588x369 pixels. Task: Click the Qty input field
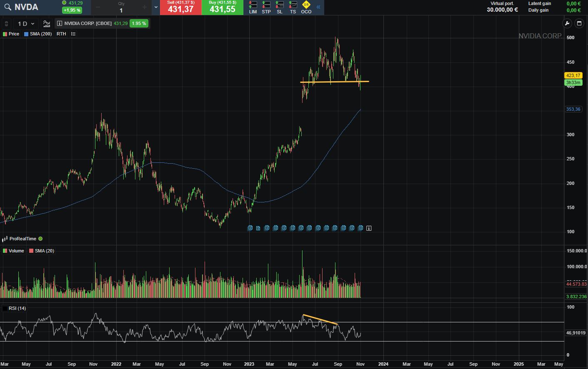tap(121, 7)
